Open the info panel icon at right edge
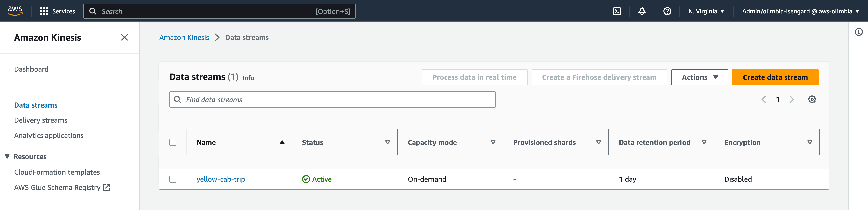 pos(859,32)
